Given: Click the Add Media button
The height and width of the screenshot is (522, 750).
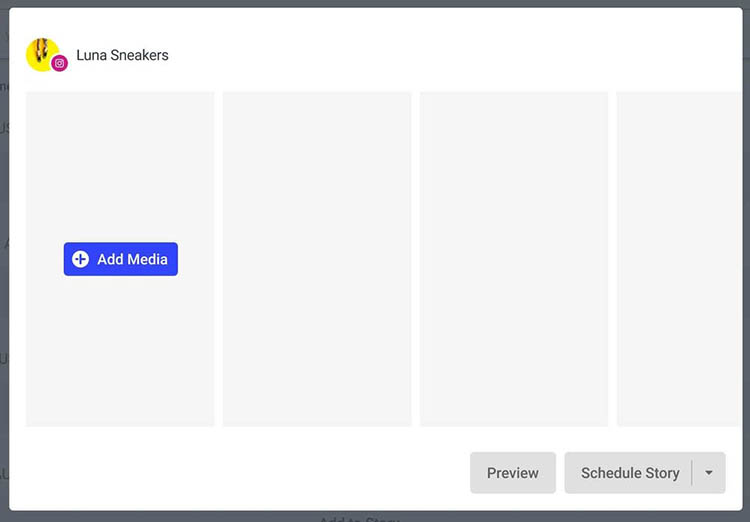Looking at the screenshot, I should pos(121,259).
